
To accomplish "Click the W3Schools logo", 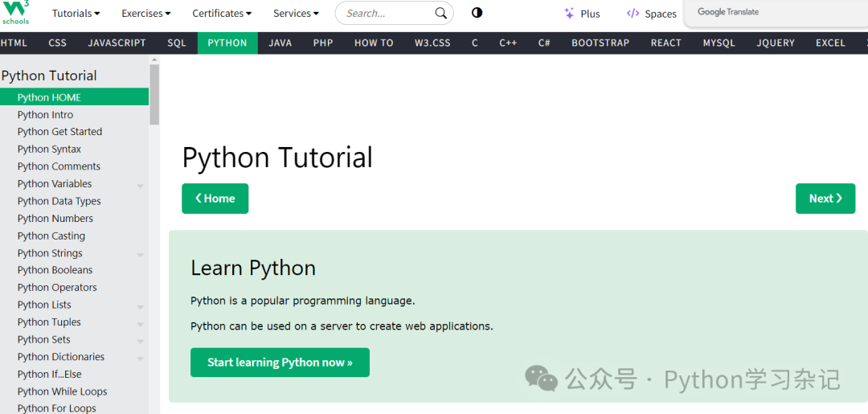I will [16, 12].
